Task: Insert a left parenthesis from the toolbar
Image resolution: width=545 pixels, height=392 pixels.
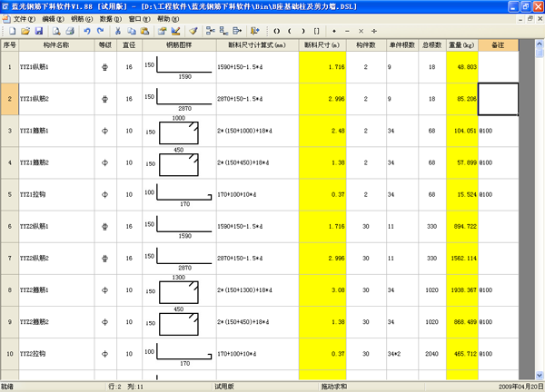Action: [x=290, y=31]
